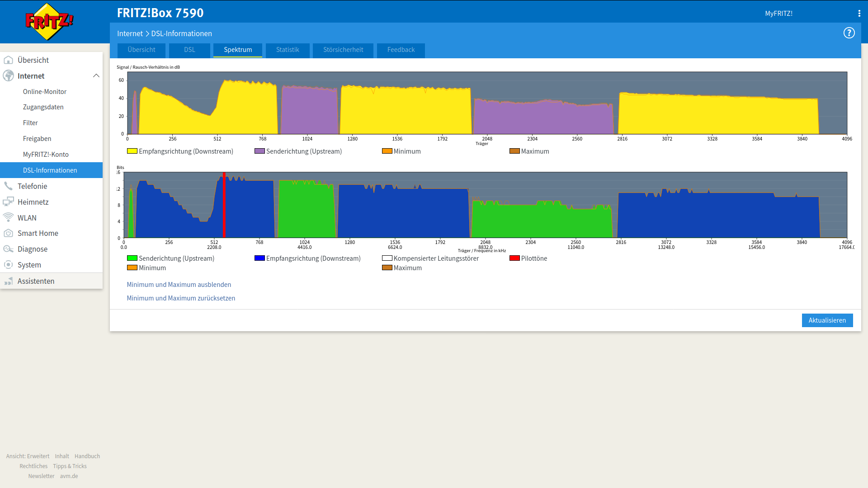Click the phone icon for Telefonie
The height and width of the screenshot is (488, 868).
click(x=8, y=186)
